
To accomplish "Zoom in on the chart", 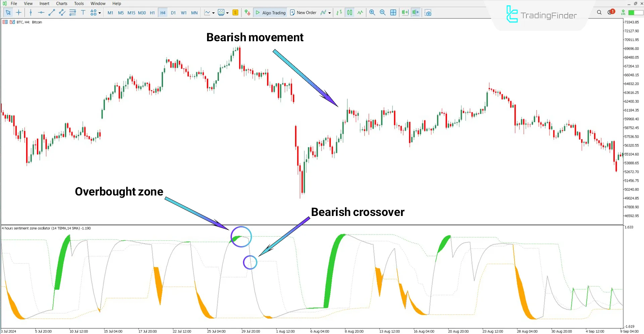I will (372, 12).
